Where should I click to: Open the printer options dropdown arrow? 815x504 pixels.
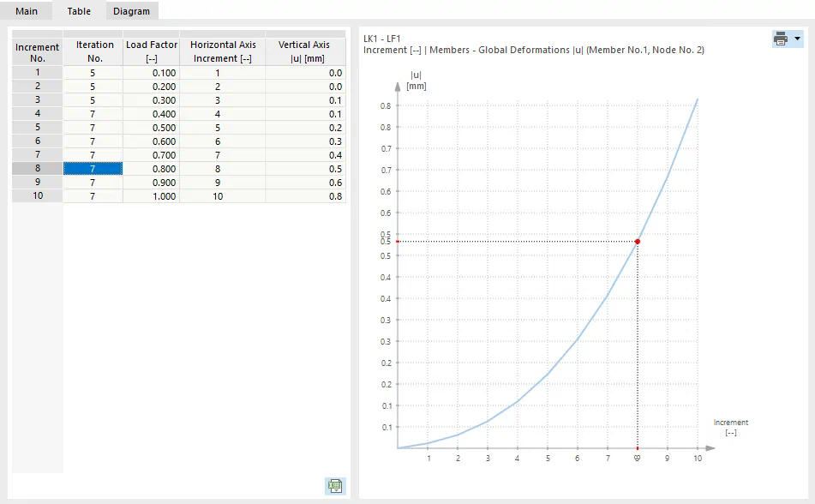click(797, 39)
